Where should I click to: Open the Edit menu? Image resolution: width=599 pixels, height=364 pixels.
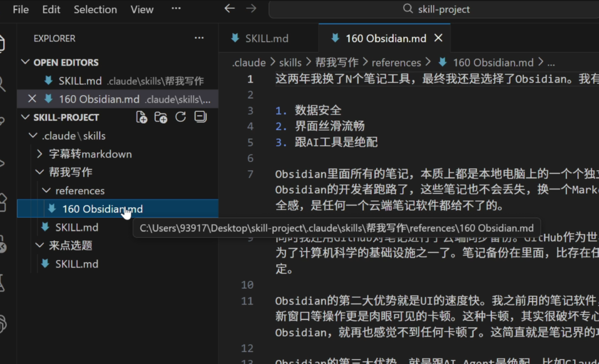(51, 9)
